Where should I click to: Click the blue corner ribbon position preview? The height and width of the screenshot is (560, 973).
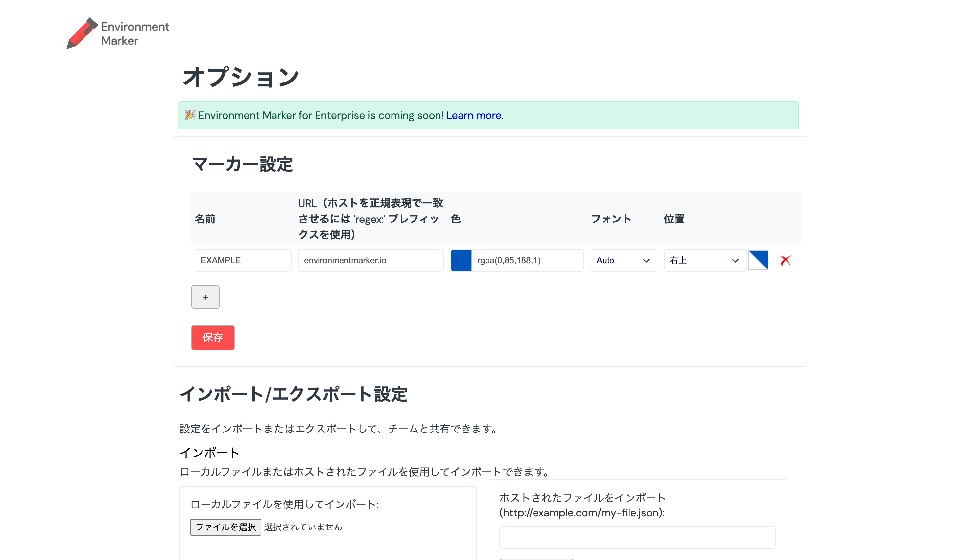[758, 260]
